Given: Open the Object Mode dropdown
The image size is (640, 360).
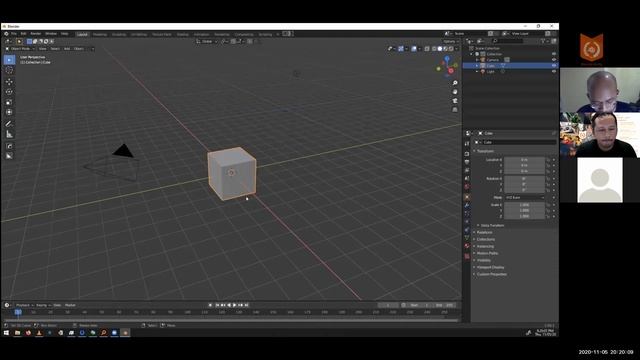Looking at the screenshot, I should [20, 49].
